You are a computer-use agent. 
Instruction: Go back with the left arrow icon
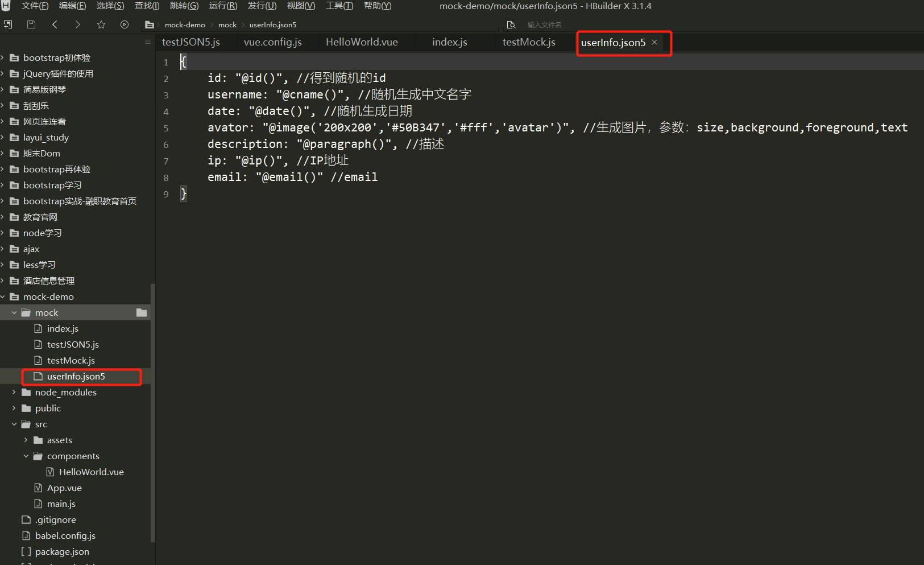(55, 24)
